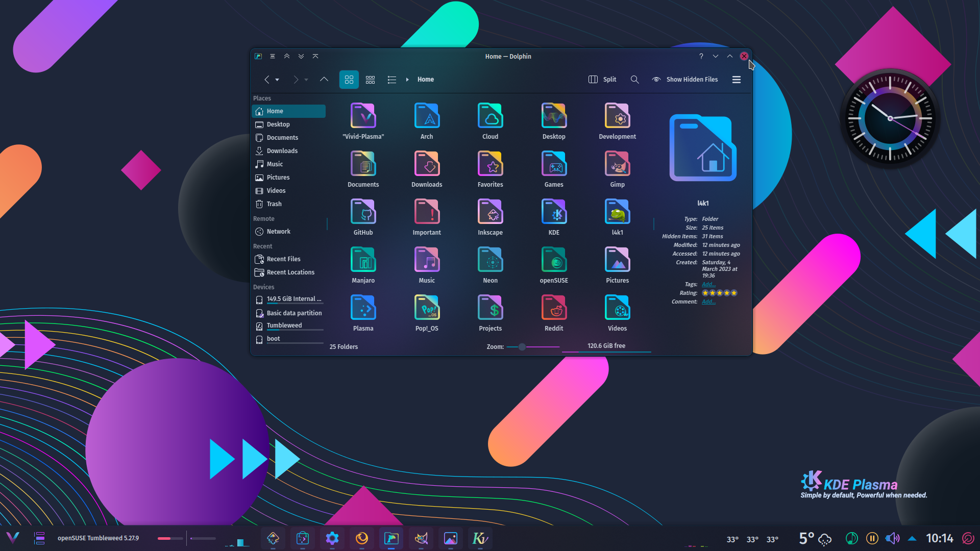Open the GitHub folder

[363, 217]
